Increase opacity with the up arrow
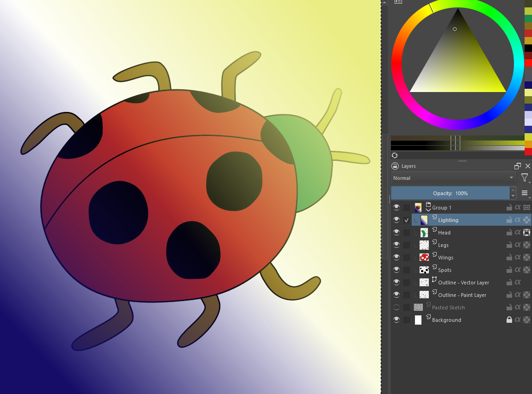The height and width of the screenshot is (394, 532). [x=513, y=190]
